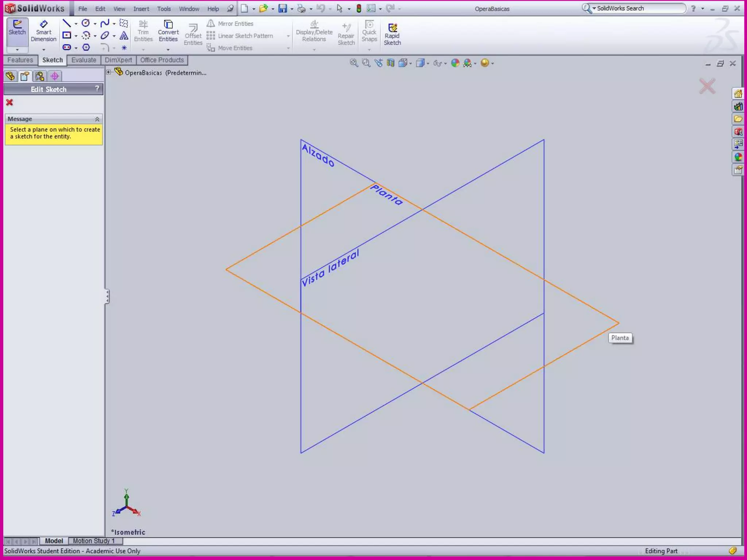Click the Sketch Text tool icon
This screenshot has width=747, height=560.
124,35
